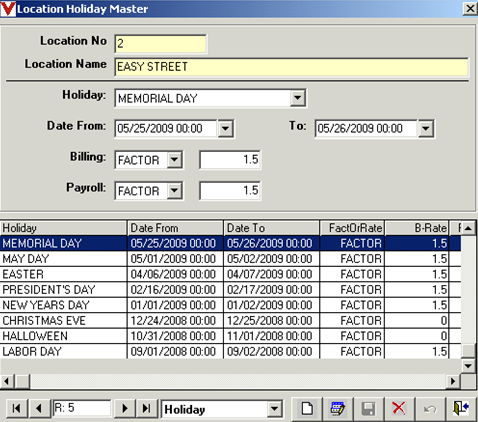Viewport: 478px width, 422px height.
Task: Expand the To date dropdown
Action: (x=426, y=129)
